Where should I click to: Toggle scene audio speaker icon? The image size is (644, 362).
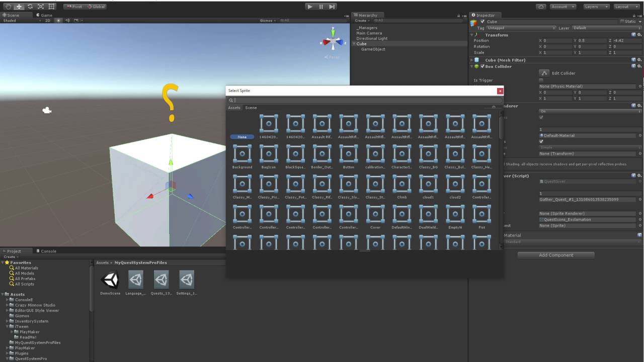(67, 21)
